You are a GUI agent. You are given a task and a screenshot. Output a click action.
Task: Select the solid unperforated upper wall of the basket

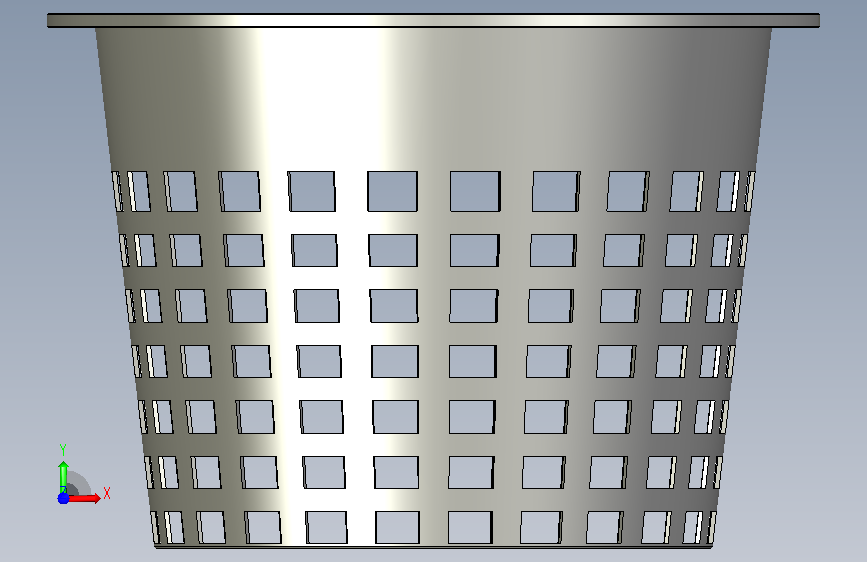(434, 100)
